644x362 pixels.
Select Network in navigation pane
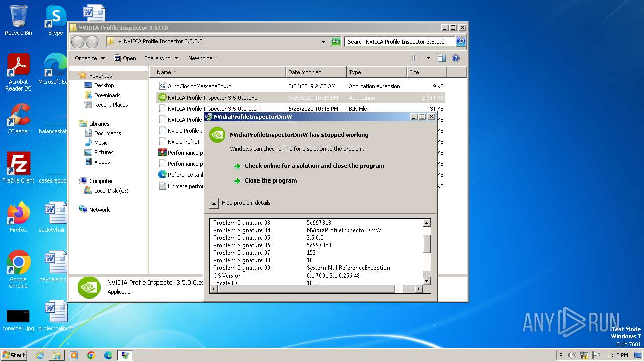pos(99,210)
